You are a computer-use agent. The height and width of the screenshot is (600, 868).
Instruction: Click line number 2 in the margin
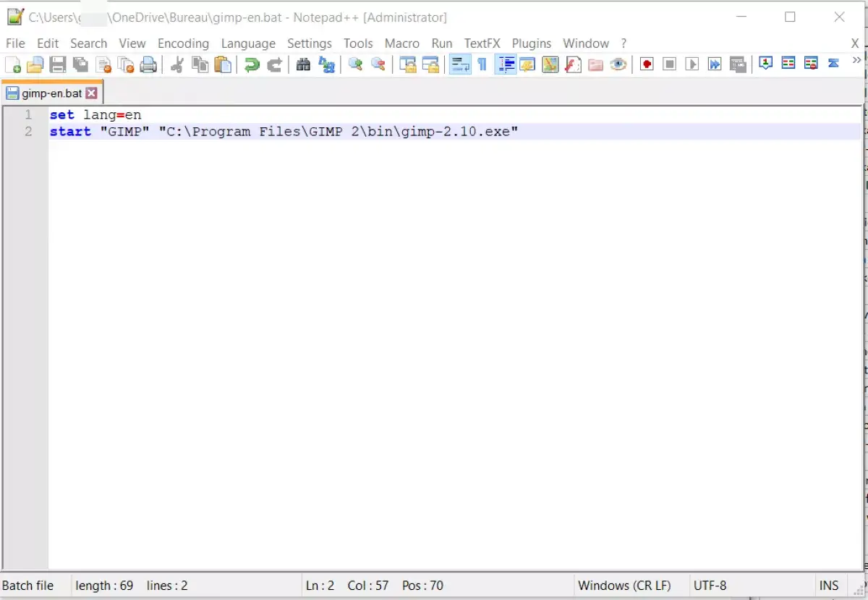coord(28,132)
